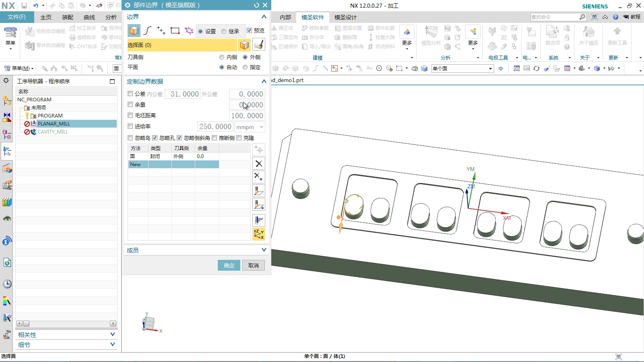
Task: Open the Assembly Navigator sidebar icon
Action: coord(7,100)
